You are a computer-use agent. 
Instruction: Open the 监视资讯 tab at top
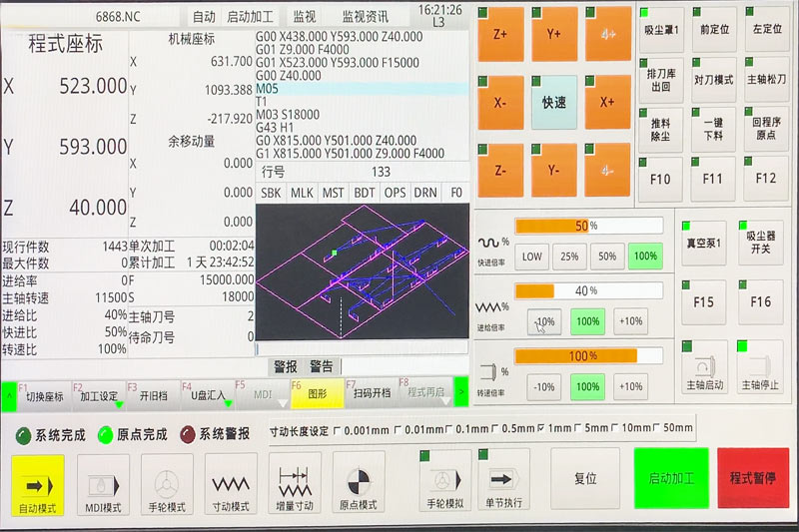pos(365,17)
